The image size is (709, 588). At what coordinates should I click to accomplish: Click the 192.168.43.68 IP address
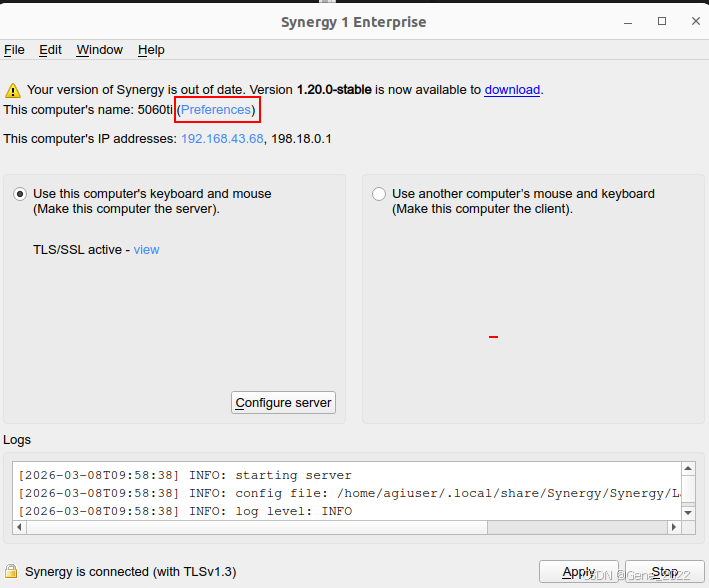[x=222, y=138]
